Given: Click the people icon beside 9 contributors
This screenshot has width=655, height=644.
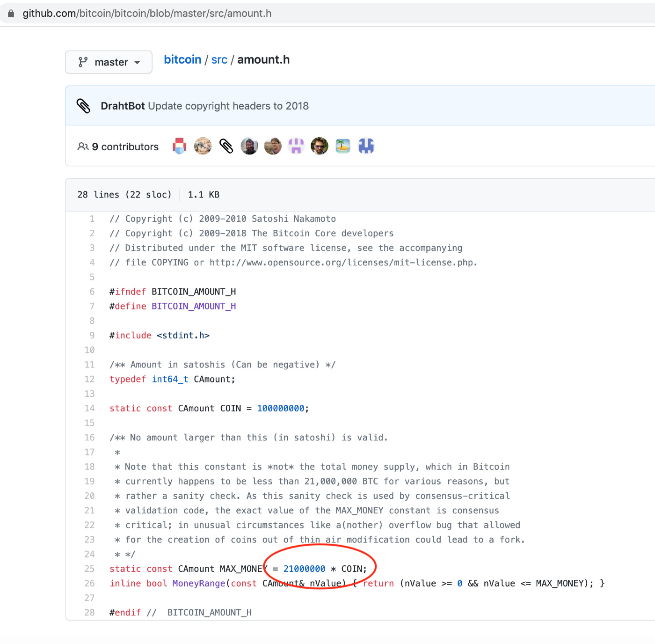Looking at the screenshot, I should pyautogui.click(x=83, y=147).
